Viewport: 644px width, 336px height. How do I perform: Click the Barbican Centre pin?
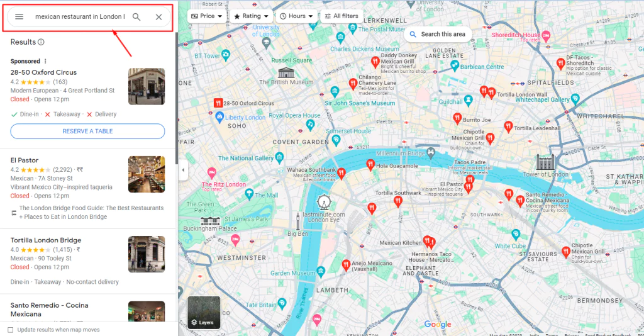coord(455,65)
